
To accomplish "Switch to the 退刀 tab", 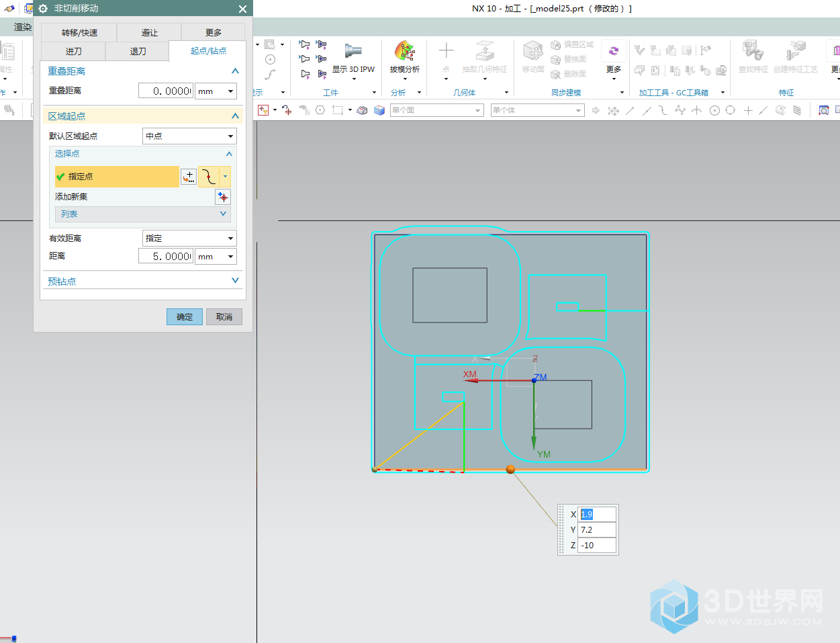I will pos(138,51).
